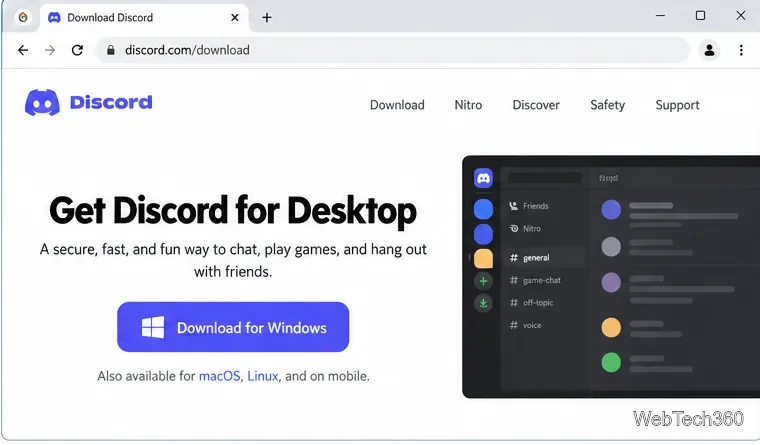The height and width of the screenshot is (445, 760).
Task: Click the orange user avatar in preview
Action: pos(611,327)
